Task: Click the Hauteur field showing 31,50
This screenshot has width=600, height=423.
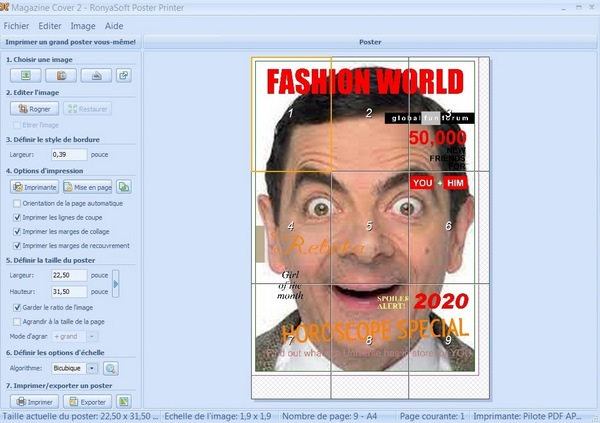Action: [x=69, y=292]
